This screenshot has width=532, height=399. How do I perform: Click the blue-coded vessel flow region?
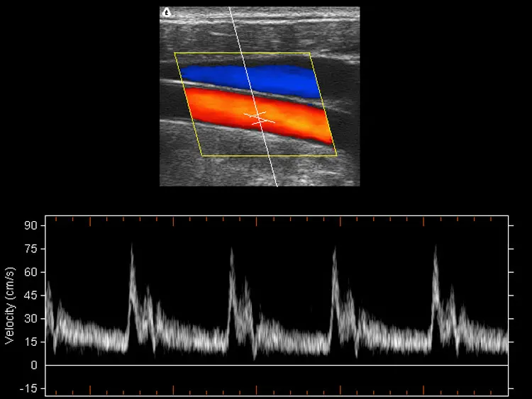251,80
